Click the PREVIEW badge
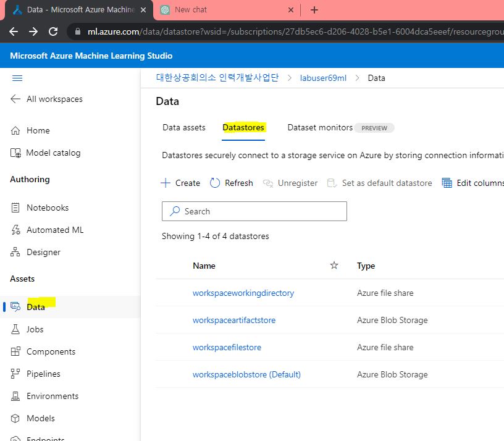 tap(374, 128)
